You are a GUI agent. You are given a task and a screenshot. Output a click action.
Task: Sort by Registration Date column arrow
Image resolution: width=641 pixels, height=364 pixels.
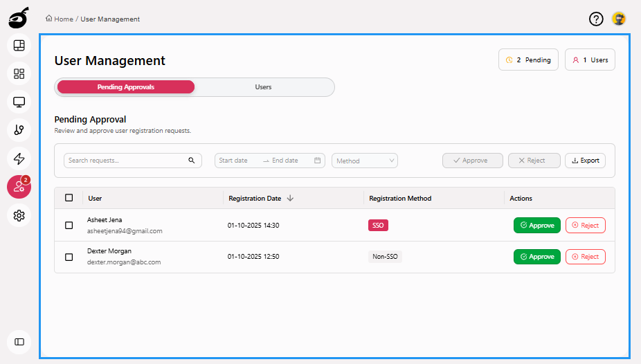coord(290,198)
